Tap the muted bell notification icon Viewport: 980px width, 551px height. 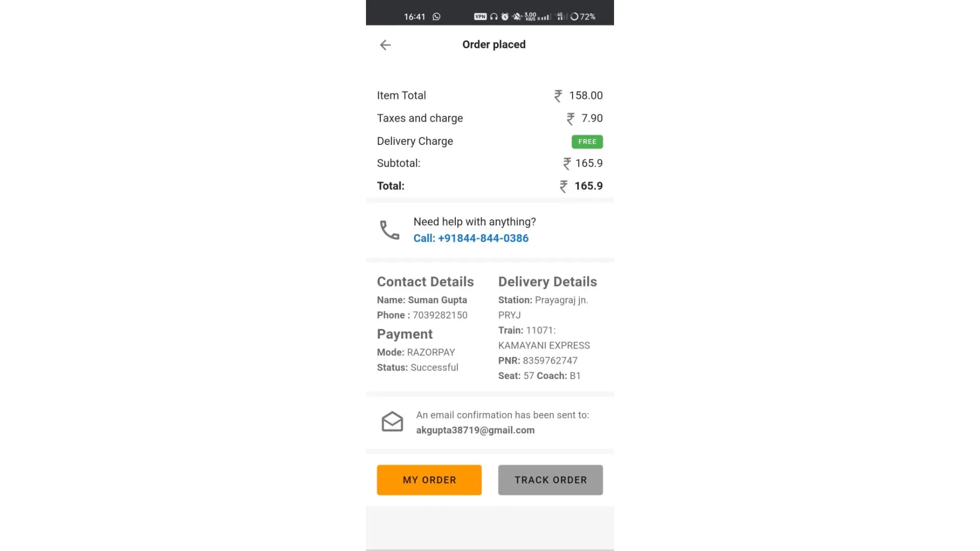(x=517, y=17)
